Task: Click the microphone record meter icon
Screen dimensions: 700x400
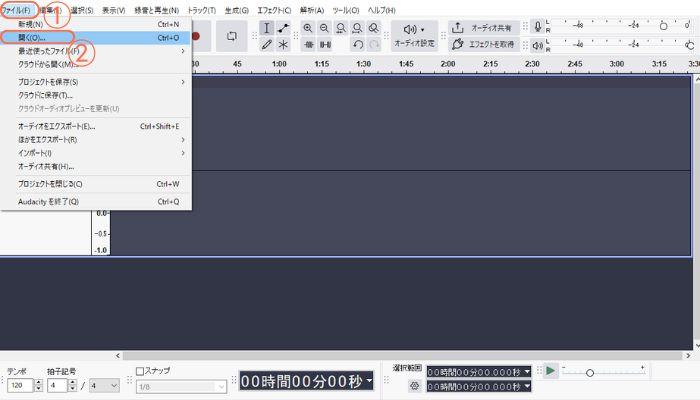Action: 538,27
